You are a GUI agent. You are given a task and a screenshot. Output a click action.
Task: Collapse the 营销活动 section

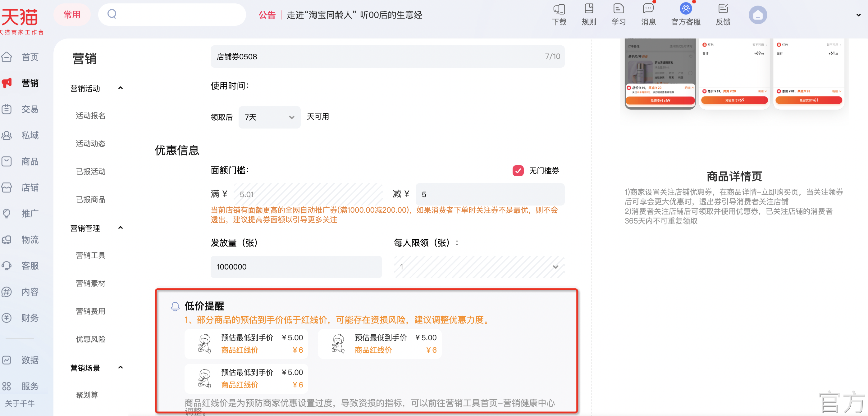[120, 88]
